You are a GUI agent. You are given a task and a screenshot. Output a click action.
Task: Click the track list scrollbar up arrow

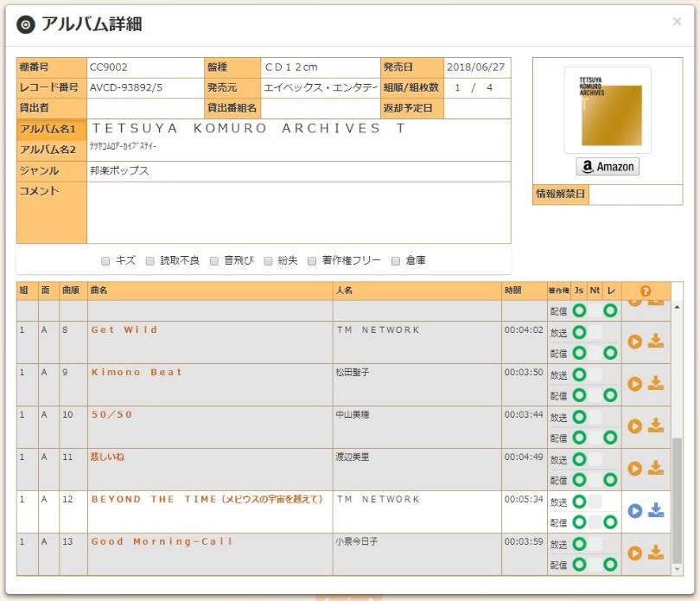pyautogui.click(x=677, y=308)
